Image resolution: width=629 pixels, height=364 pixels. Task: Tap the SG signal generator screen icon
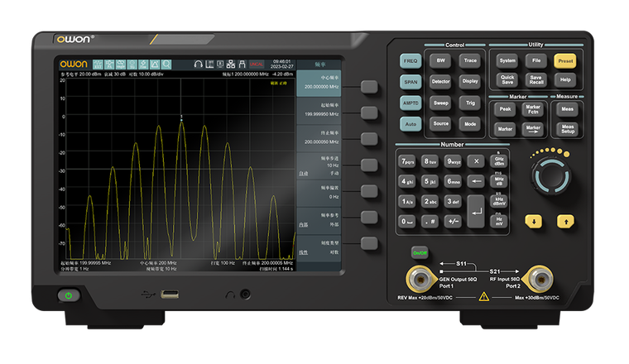(x=132, y=65)
